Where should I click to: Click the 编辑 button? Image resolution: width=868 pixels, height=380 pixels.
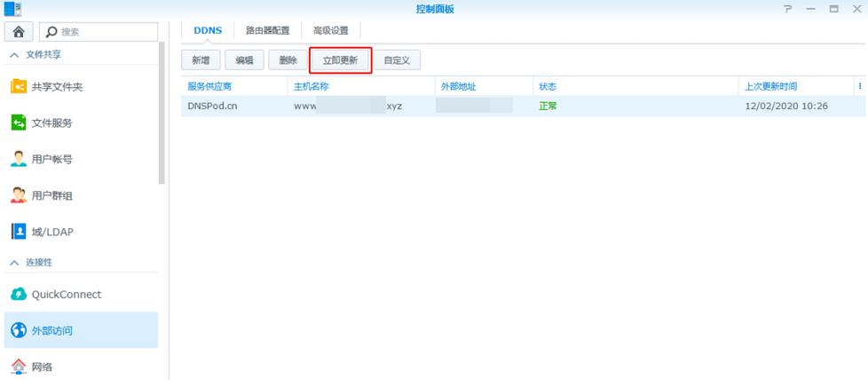[x=244, y=60]
